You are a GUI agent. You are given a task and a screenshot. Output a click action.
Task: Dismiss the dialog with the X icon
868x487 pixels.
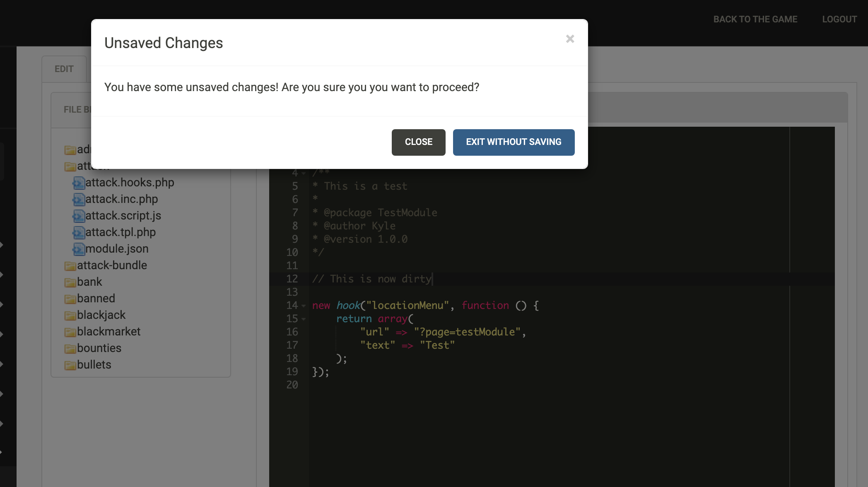tap(570, 39)
